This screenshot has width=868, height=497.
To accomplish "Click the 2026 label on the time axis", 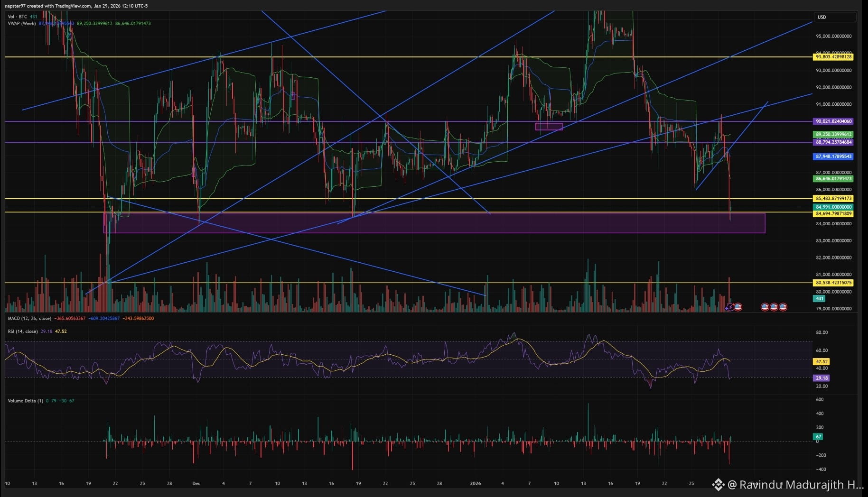I will [475, 484].
